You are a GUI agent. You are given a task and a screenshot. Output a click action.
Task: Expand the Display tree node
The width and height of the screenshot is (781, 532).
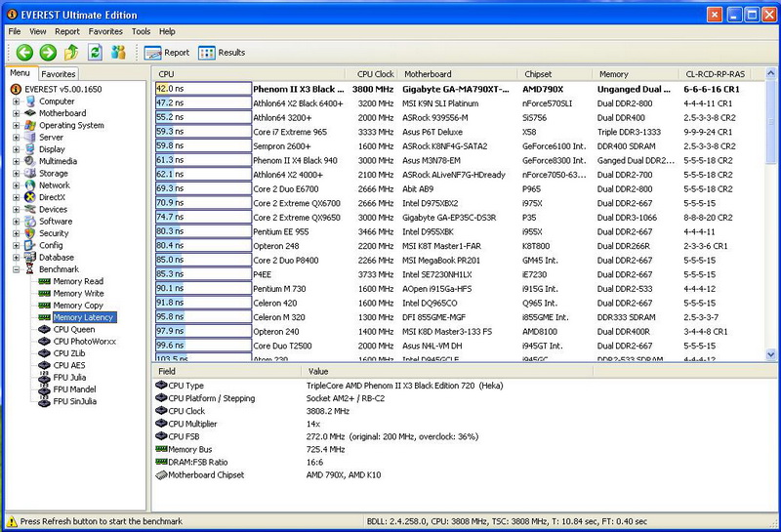pos(16,149)
